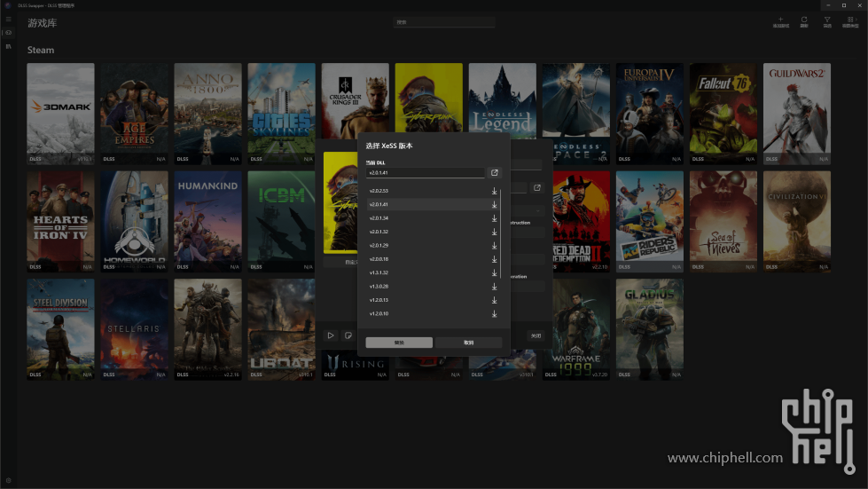Open the external link icon behind the dialog
868x489 pixels.
[x=537, y=188]
